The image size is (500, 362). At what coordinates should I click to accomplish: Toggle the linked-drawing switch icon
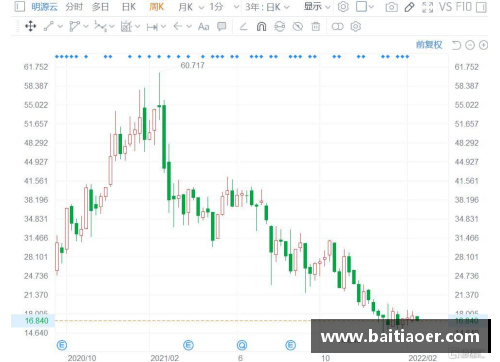(x=337, y=26)
